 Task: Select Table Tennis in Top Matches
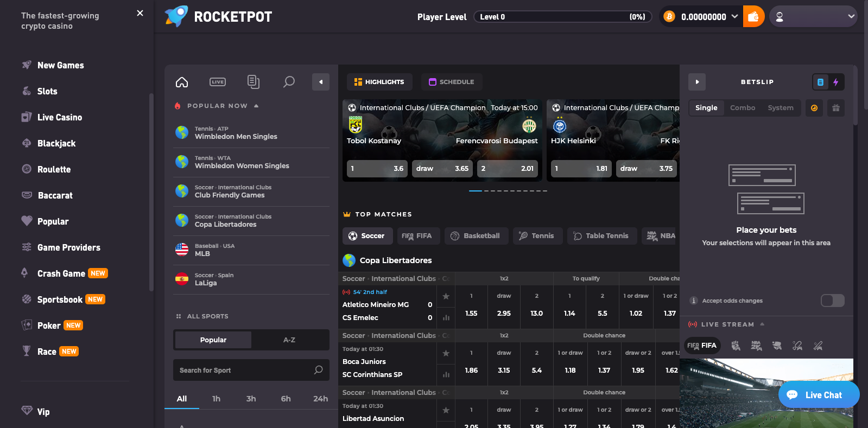pos(601,236)
